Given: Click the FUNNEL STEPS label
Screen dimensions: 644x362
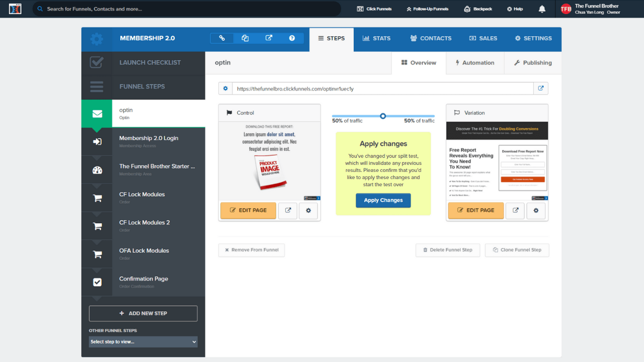Looking at the screenshot, I should point(142,86).
